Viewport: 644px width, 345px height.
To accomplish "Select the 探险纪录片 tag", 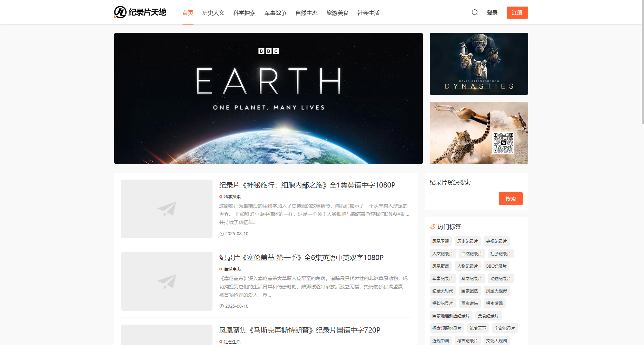I will 443,304.
